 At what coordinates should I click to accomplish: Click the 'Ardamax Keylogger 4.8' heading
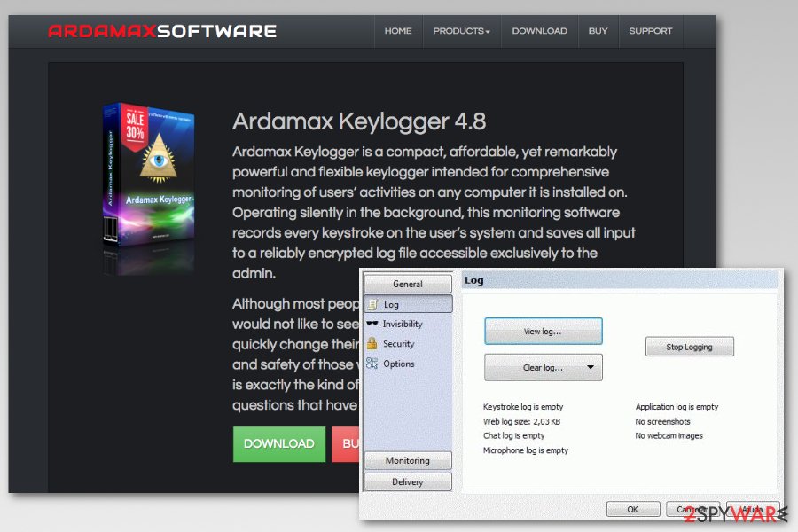coord(359,122)
